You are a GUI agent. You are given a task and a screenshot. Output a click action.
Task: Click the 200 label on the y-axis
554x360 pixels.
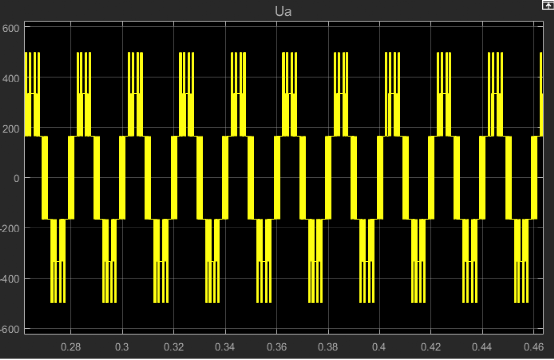coord(11,129)
